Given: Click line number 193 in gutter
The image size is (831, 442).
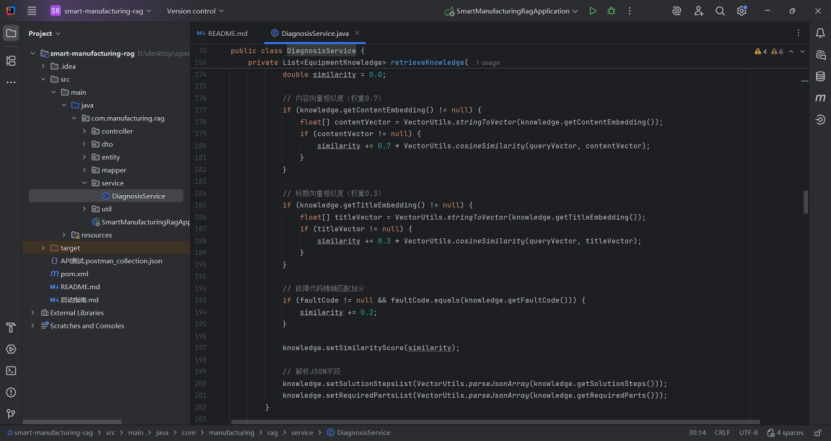Looking at the screenshot, I should tap(200, 300).
